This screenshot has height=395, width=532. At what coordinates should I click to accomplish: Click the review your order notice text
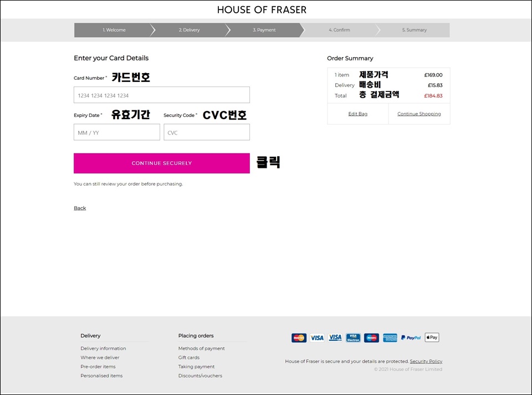coord(128,184)
